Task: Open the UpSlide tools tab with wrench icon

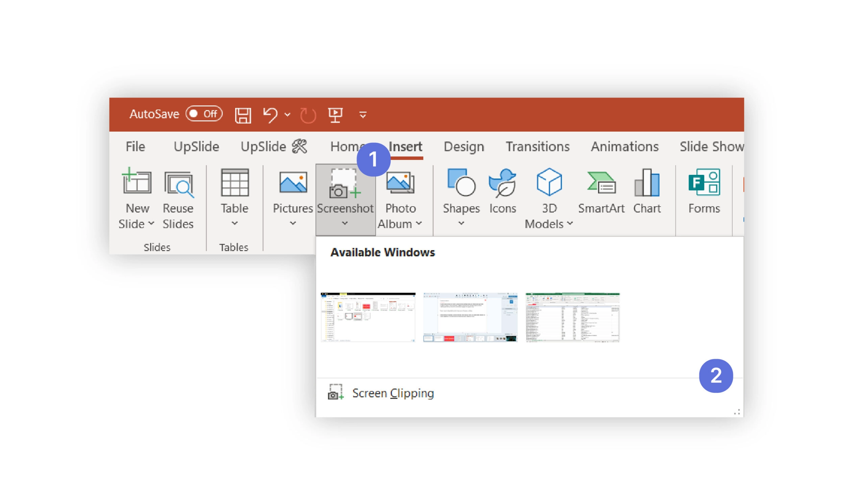Action: point(274,147)
